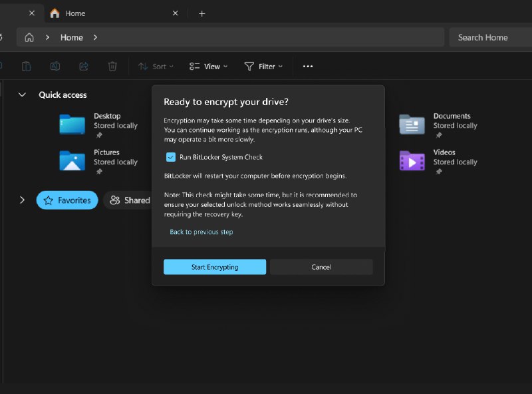Viewport: 532px width, 394px height.
Task: Click pin icon under Videos
Action: pos(439,172)
